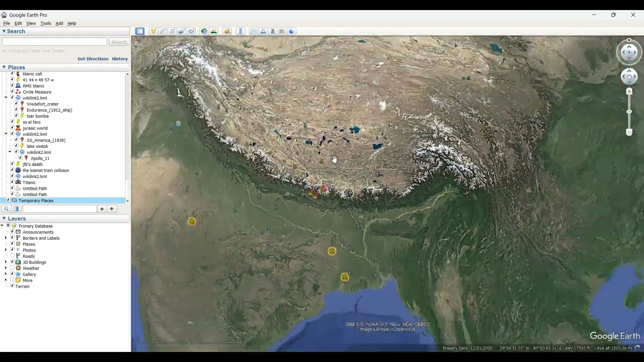The image size is (644, 362).
Task: Show historical imagery with the clock icon
Action: pyautogui.click(x=204, y=31)
